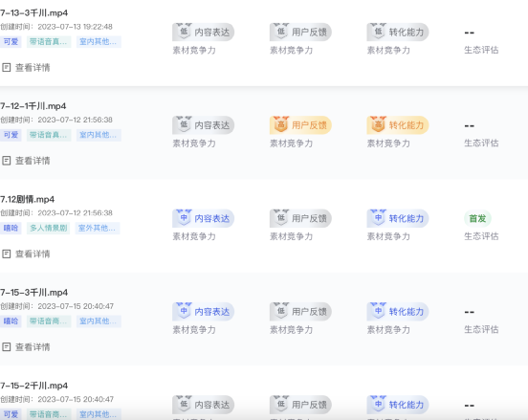Click the details document icon under 7.12剧情.mp4

pyautogui.click(x=7, y=254)
